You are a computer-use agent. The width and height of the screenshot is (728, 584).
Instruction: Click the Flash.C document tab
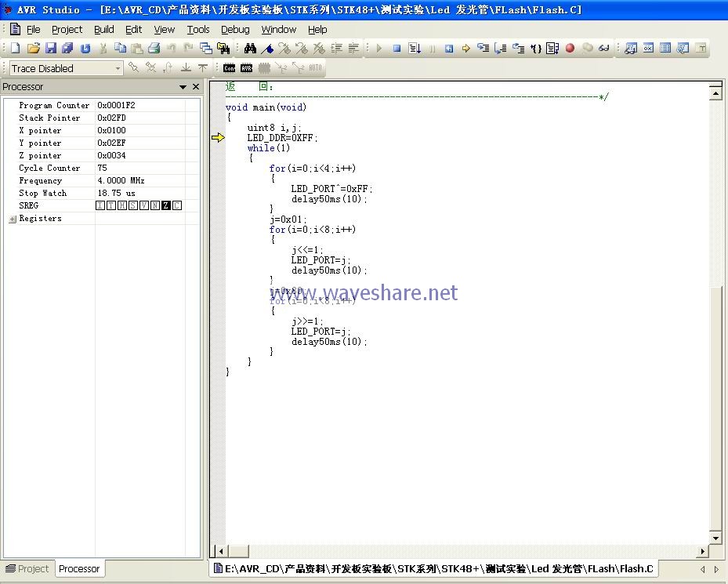pos(434,568)
